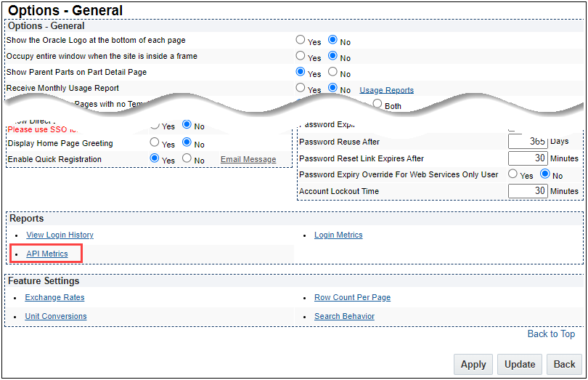
Task: Jump using the Back to Top link
Action: click(x=551, y=333)
